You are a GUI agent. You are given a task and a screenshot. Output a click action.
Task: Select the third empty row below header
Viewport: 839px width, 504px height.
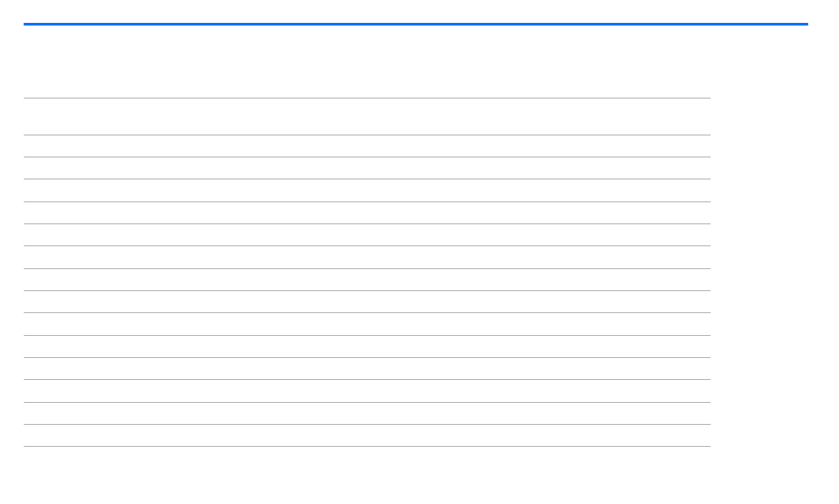(x=367, y=191)
